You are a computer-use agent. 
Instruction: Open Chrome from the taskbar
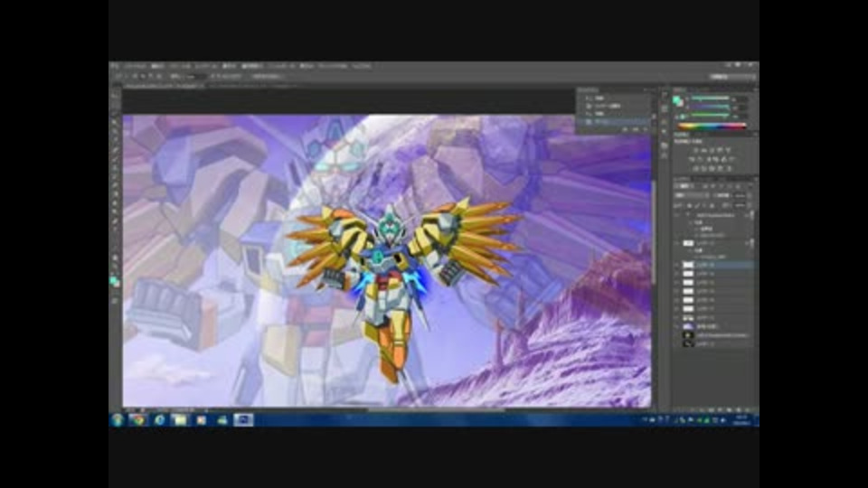tap(137, 420)
